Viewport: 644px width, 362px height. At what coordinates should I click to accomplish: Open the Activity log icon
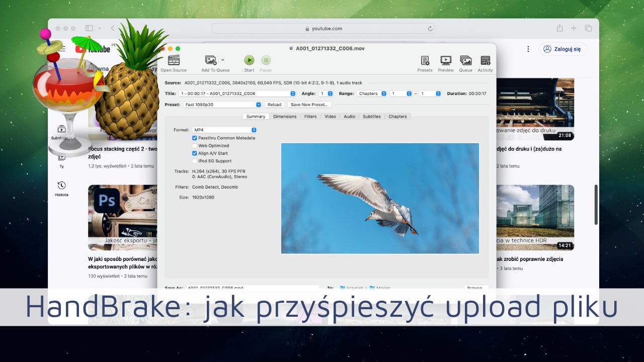click(485, 60)
